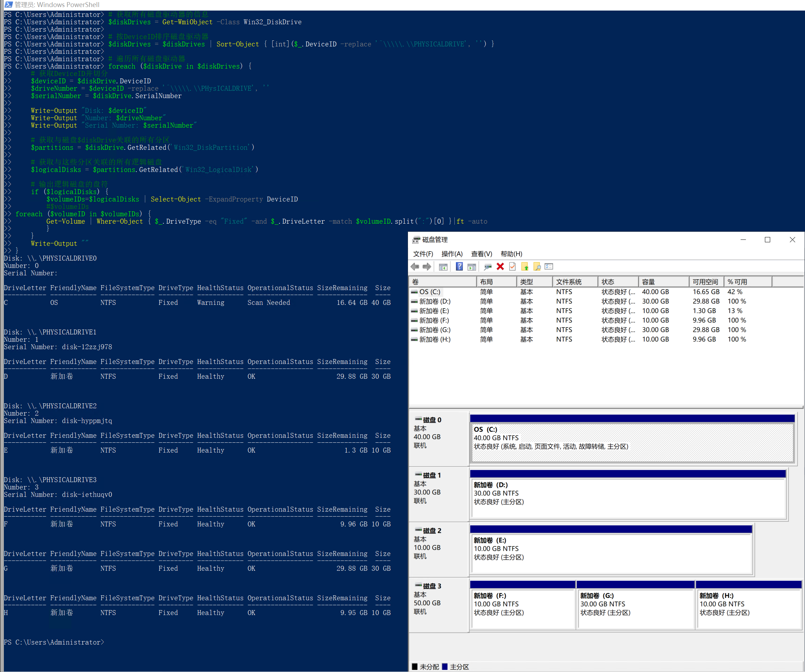This screenshot has height=672, width=805.
Task: Open the 查看(V) menu
Action: click(x=481, y=254)
